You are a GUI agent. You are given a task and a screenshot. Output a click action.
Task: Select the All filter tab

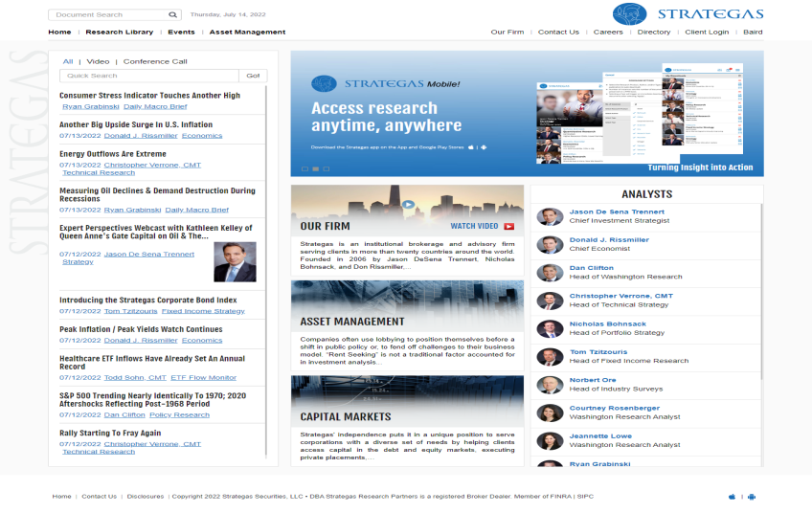click(68, 61)
